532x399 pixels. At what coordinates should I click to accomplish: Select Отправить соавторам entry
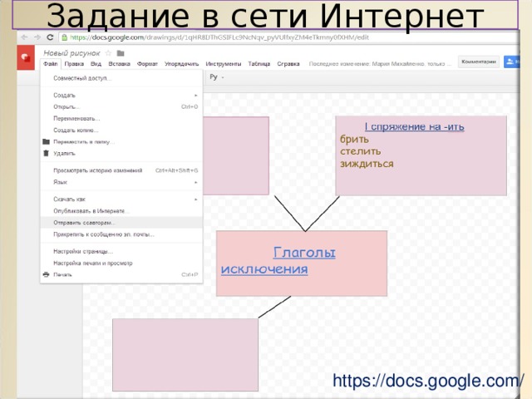(121, 223)
